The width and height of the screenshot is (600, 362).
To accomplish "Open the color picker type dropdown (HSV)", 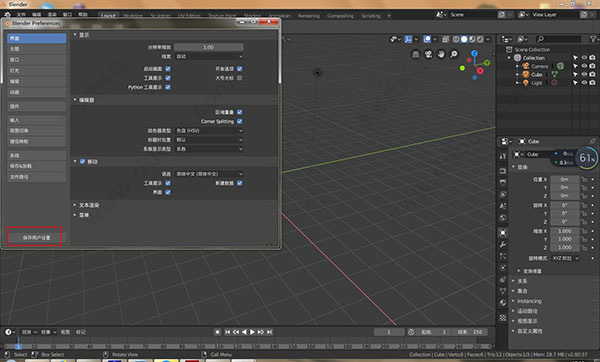I will point(209,130).
